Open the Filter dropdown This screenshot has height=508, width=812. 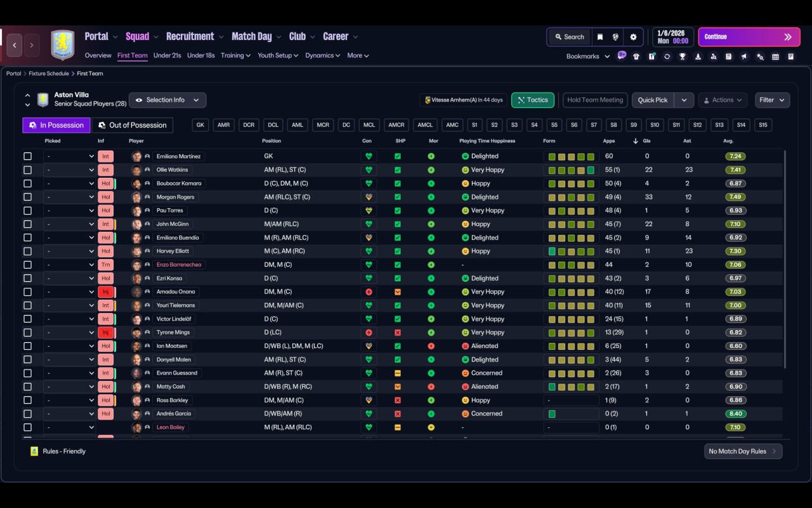pyautogui.click(x=772, y=100)
